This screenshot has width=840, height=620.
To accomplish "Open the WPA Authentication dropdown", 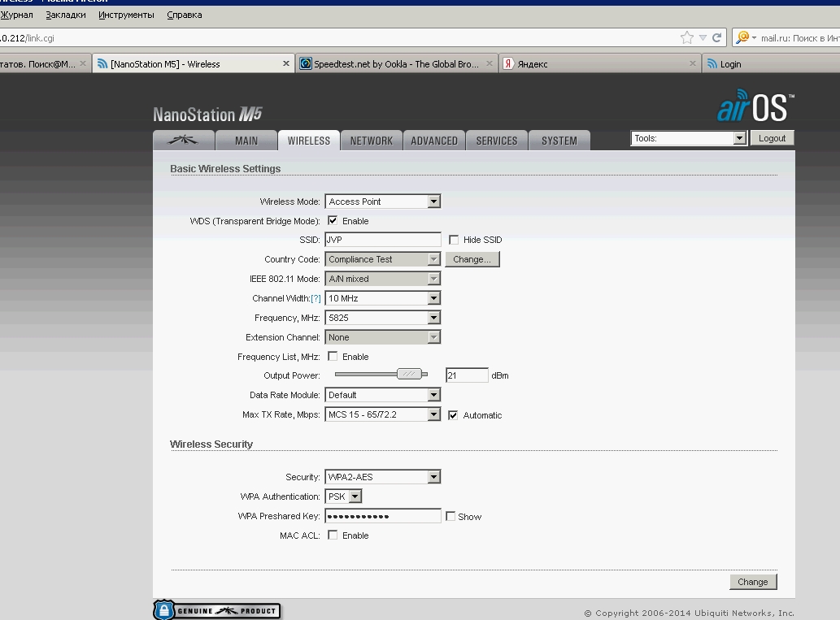I will click(x=343, y=496).
